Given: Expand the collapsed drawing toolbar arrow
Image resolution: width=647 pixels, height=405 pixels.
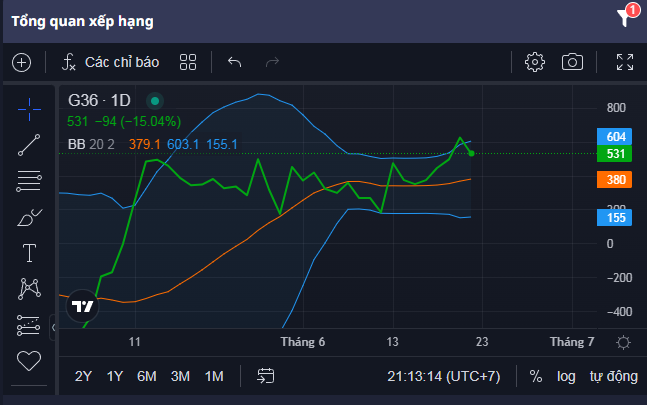Looking at the screenshot, I should coord(53,327).
